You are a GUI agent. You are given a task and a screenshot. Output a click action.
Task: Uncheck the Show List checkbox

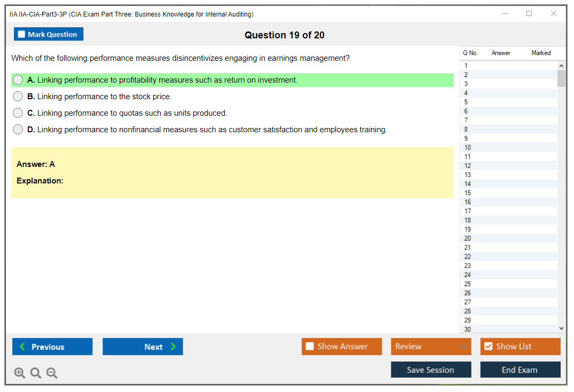click(489, 347)
